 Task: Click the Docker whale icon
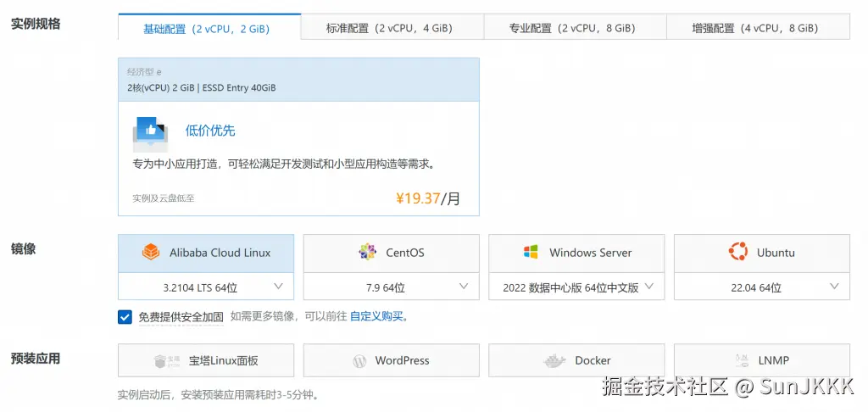coord(554,361)
